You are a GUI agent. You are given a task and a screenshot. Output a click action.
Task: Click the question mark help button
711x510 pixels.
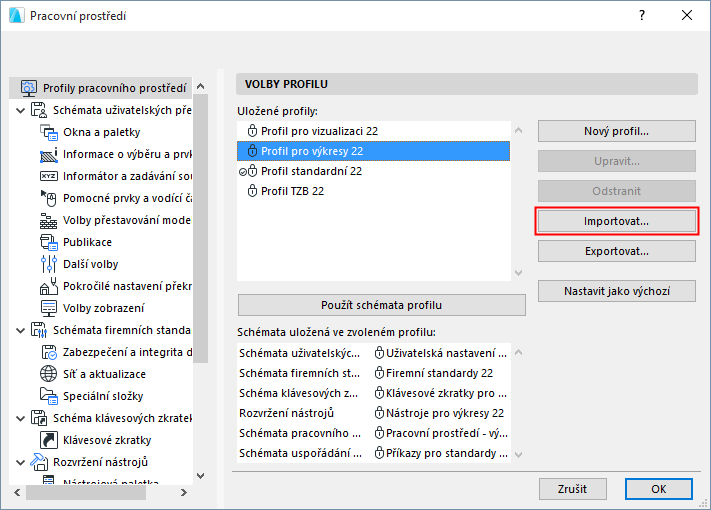[x=641, y=16]
